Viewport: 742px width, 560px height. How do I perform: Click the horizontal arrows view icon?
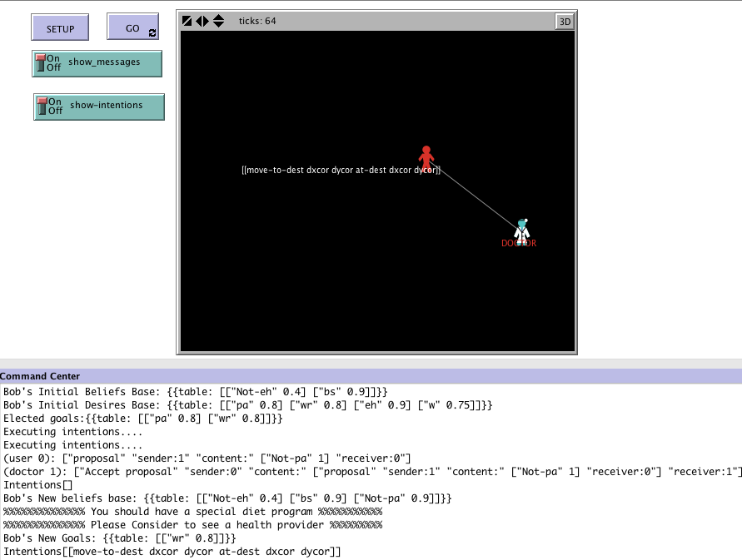202,21
